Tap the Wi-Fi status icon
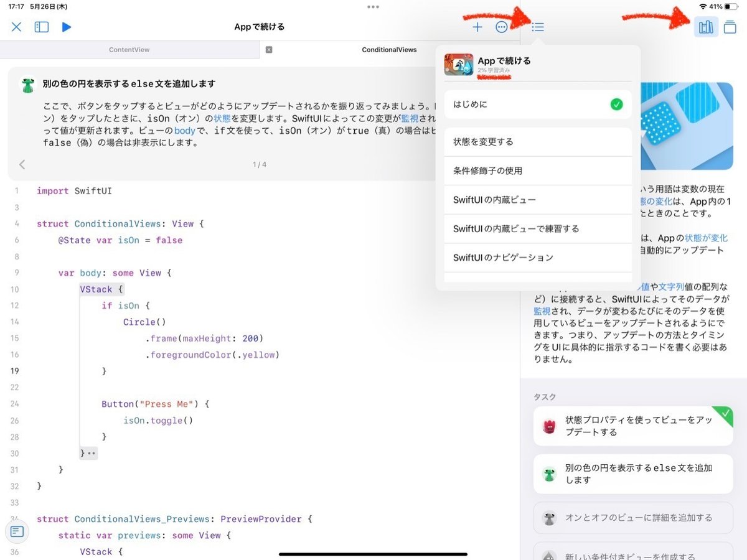 point(703,6)
